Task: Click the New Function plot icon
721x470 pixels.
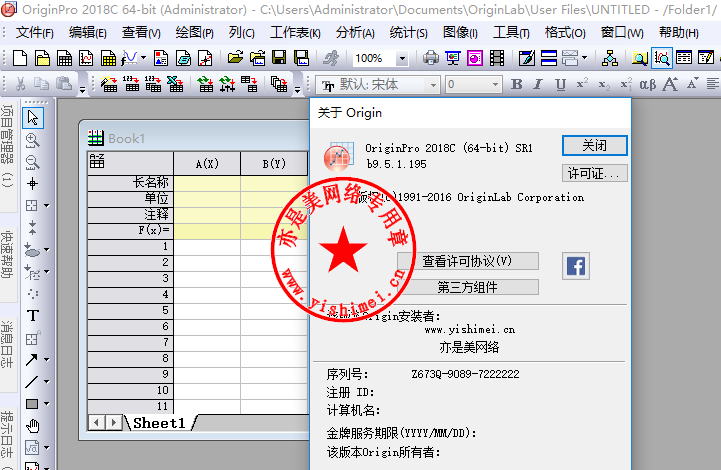Action: [129, 58]
